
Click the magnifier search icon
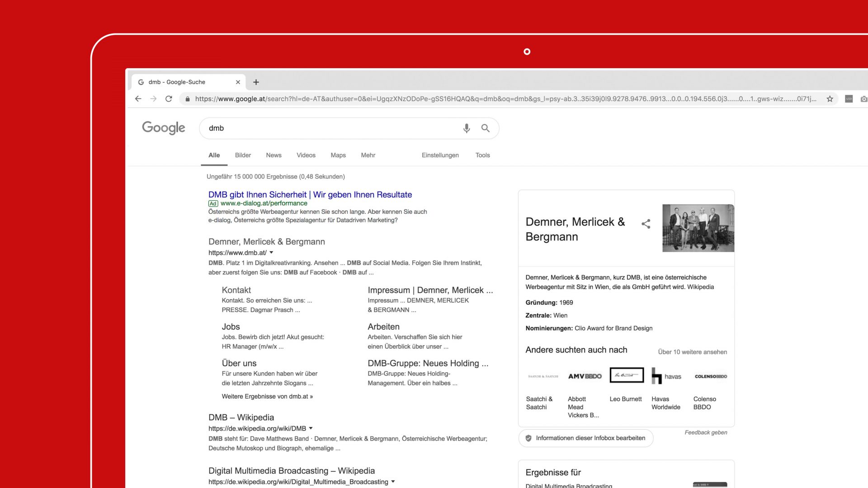(486, 128)
